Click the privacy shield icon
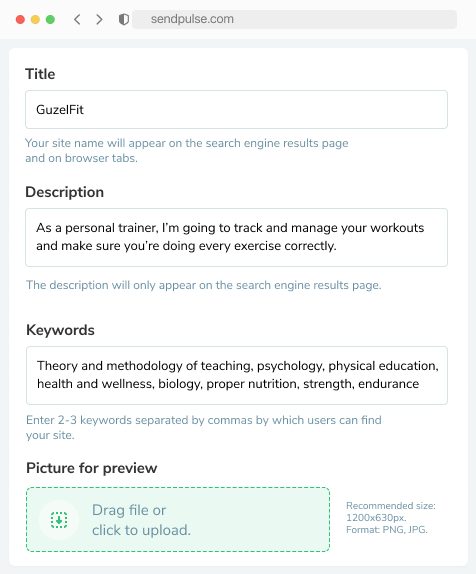The height and width of the screenshot is (574, 476). coord(124,19)
